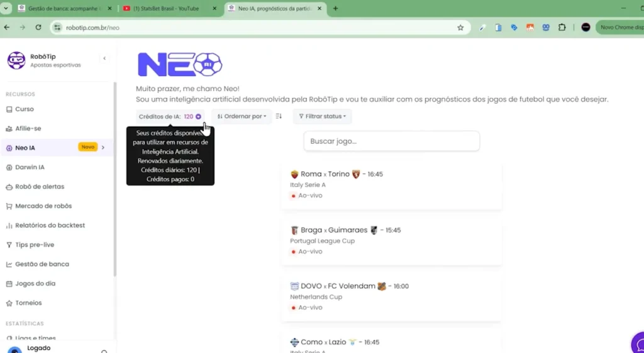Viewport: 644px width, 353px height.
Task: Click the Torneios trophy icon
Action: pos(9,303)
